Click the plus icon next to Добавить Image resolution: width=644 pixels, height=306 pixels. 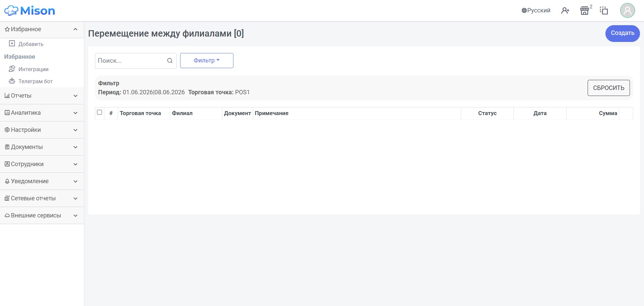pyautogui.click(x=12, y=44)
